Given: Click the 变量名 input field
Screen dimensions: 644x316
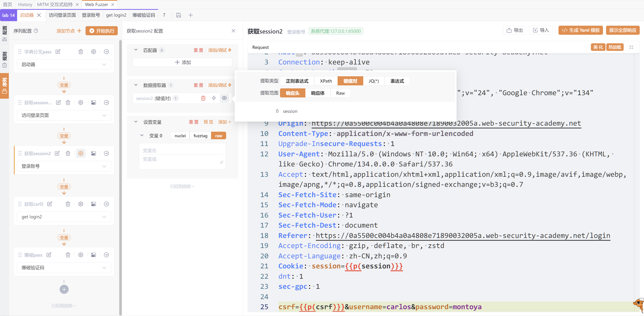Looking at the screenshot, I should pyautogui.click(x=182, y=151).
